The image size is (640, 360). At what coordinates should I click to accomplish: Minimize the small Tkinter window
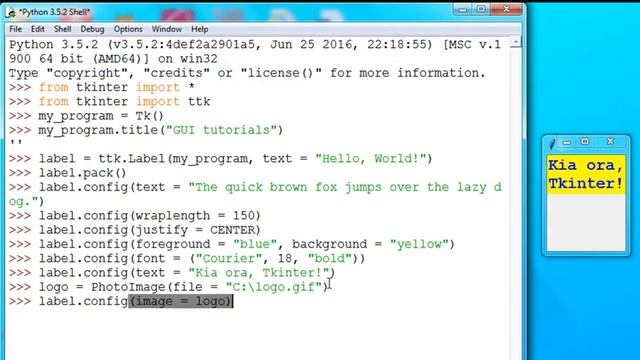click(x=567, y=142)
